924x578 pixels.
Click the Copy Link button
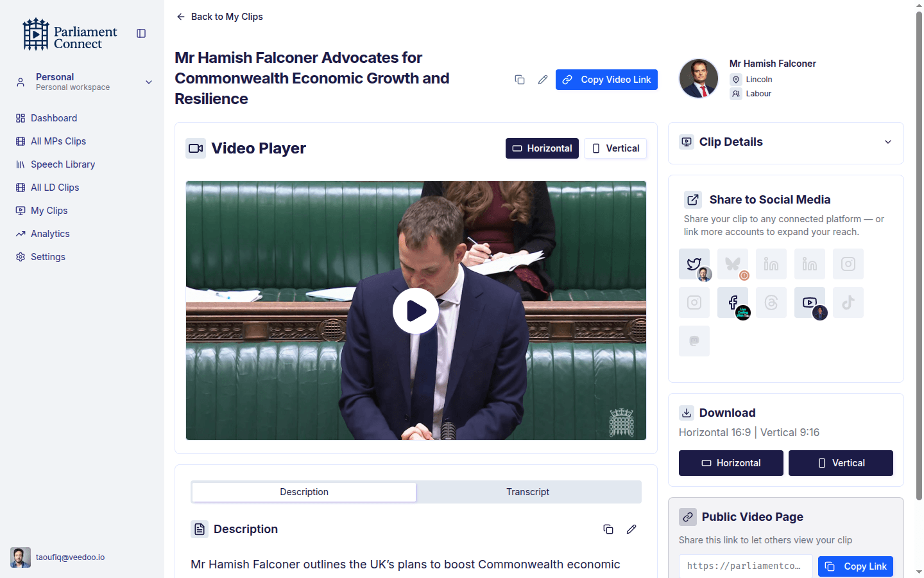pos(855,566)
